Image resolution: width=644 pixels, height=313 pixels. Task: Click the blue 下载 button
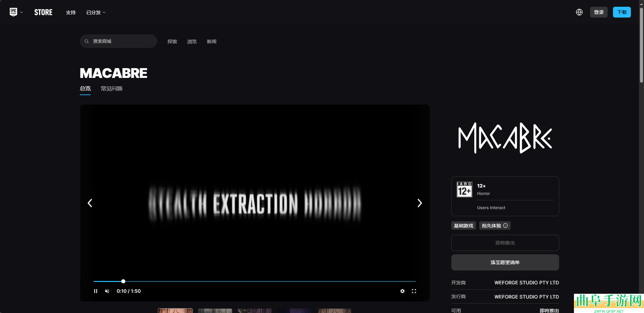click(x=621, y=12)
